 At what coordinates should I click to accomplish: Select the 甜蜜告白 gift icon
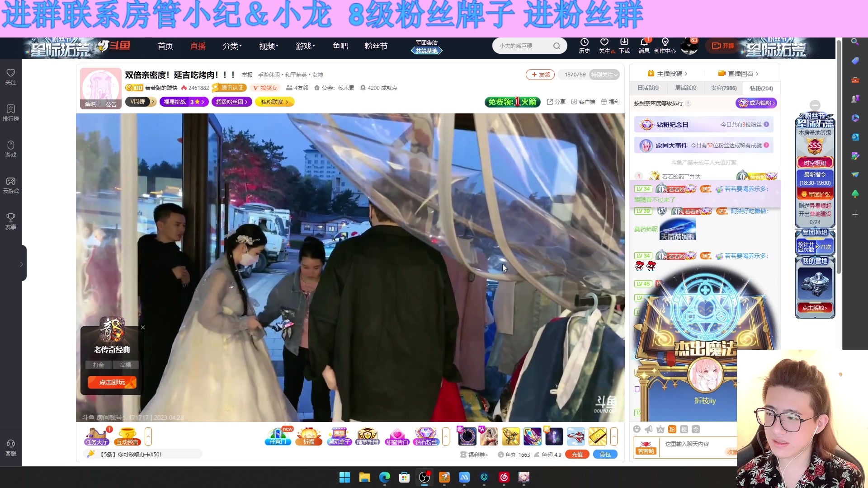[397, 436]
